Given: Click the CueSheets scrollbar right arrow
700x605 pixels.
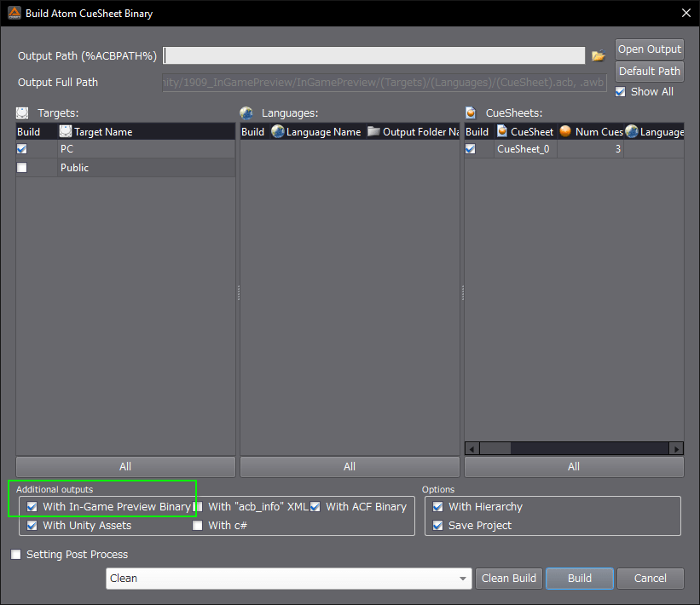Looking at the screenshot, I should click(676, 448).
